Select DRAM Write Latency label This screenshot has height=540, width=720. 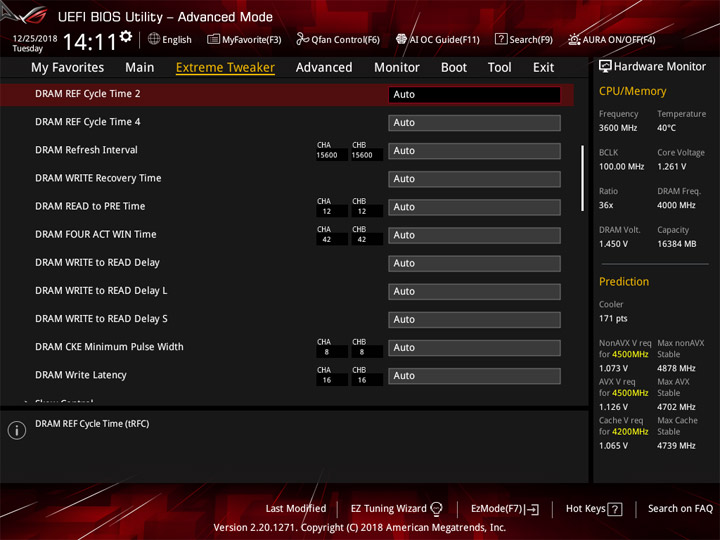pos(81,375)
